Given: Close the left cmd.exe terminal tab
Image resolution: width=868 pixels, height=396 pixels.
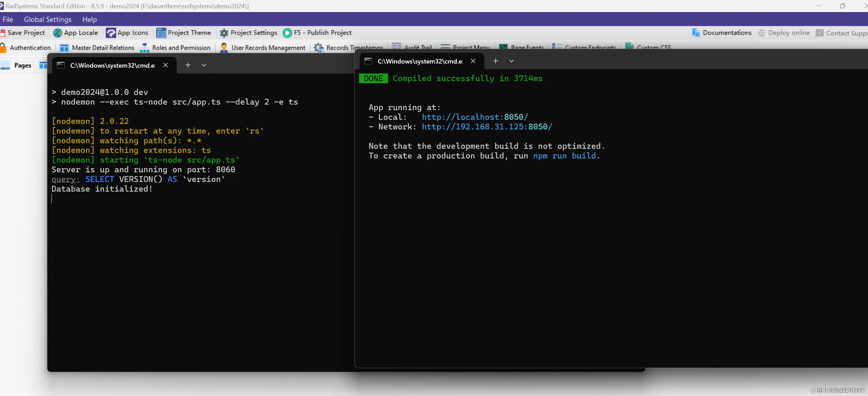Looking at the screenshot, I should [166, 65].
